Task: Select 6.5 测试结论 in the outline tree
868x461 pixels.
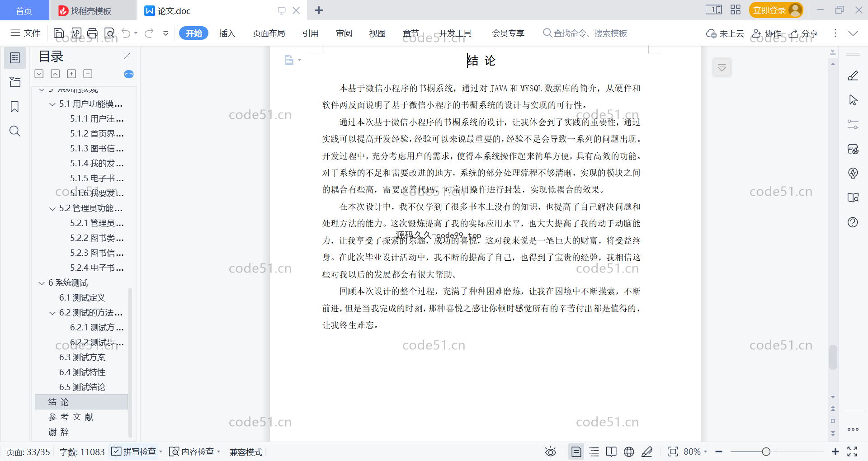Action: 82,387
